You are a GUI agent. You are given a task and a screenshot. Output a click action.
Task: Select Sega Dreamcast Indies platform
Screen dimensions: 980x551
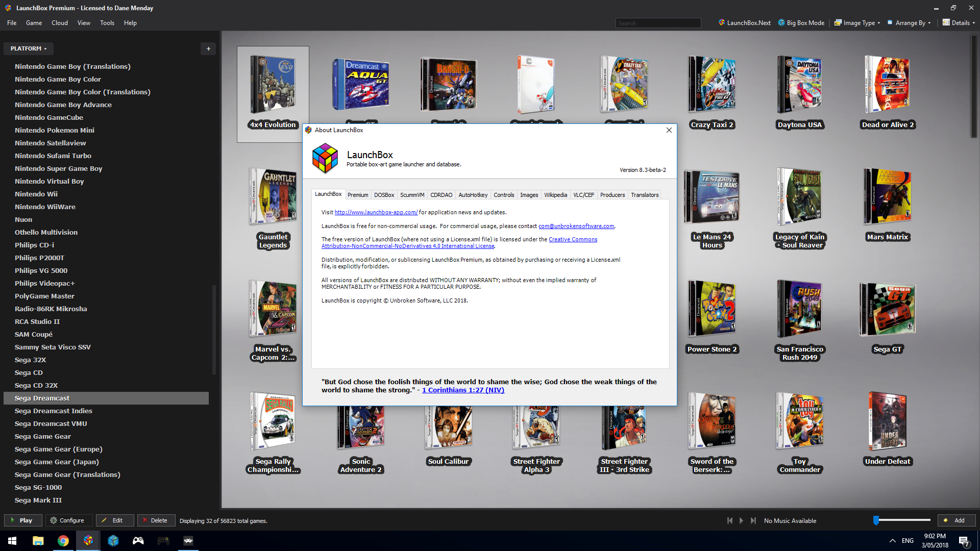click(54, 411)
